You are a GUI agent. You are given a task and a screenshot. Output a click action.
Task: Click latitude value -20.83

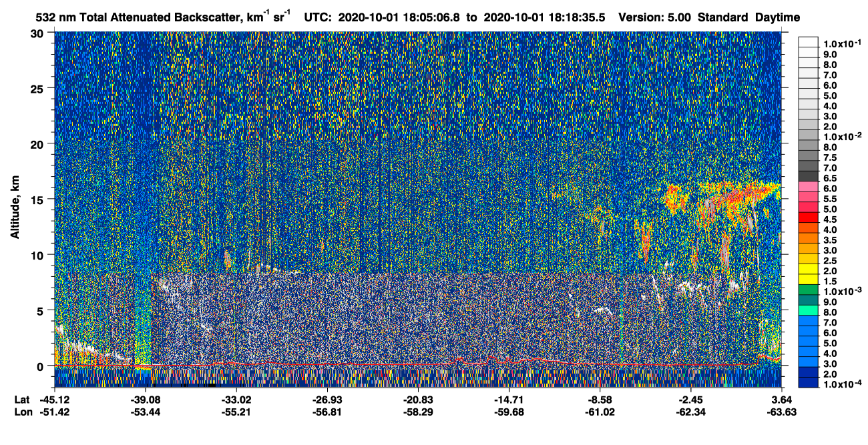click(418, 399)
